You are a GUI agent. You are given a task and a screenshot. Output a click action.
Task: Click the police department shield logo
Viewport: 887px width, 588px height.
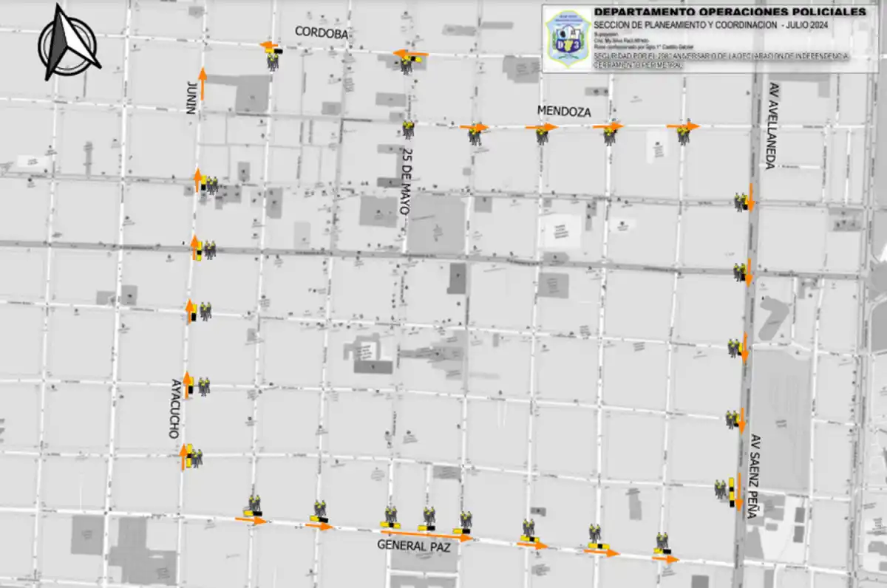pos(567,40)
